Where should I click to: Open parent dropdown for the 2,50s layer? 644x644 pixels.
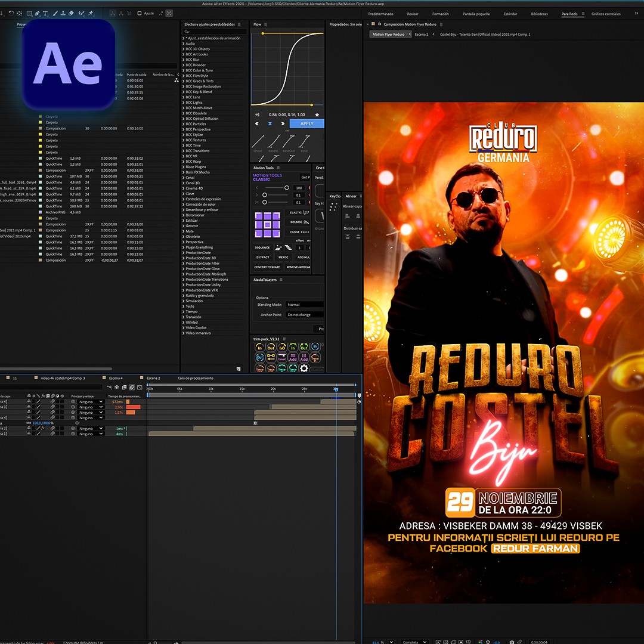(91, 407)
